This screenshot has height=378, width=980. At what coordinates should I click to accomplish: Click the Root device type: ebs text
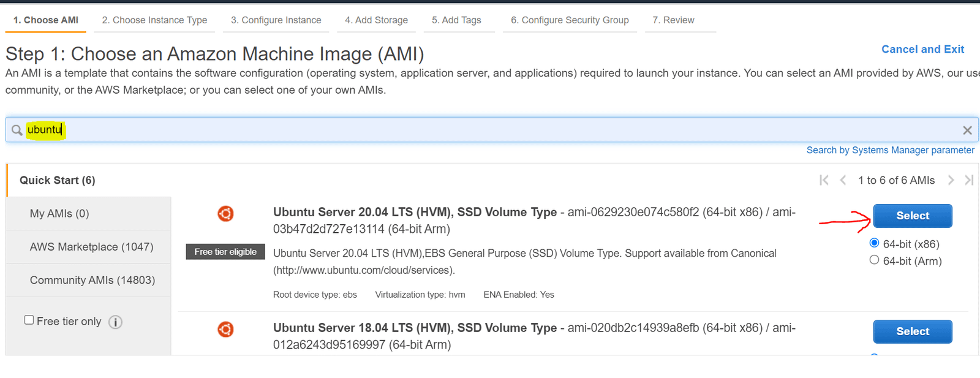click(x=315, y=295)
